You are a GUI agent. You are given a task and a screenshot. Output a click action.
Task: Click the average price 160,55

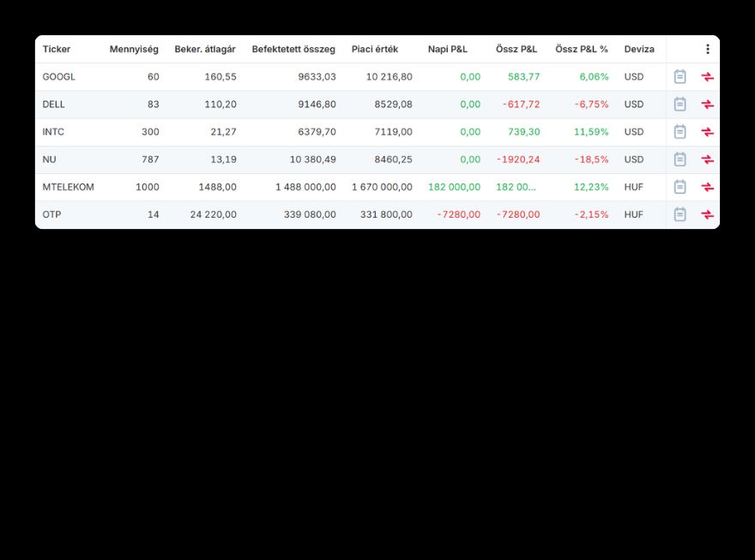(220, 76)
